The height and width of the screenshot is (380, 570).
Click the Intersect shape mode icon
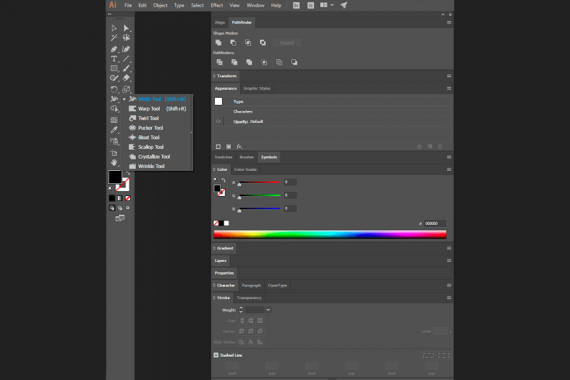pos(248,43)
